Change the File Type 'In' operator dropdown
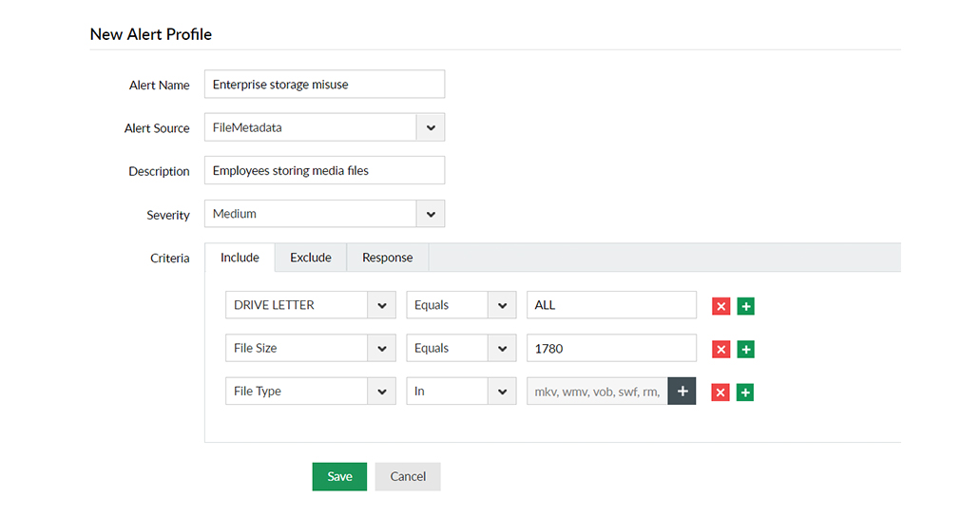 click(502, 391)
